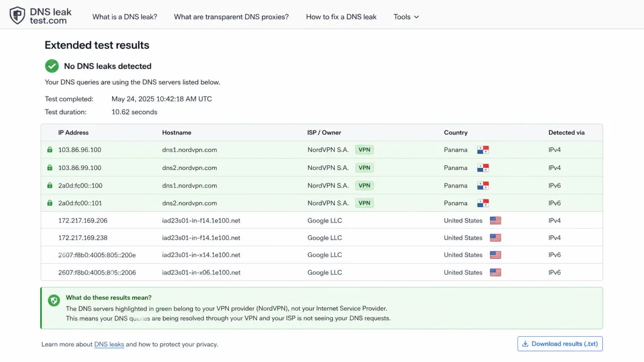Click IPv4 in the 172.217.169.238 row
This screenshot has width=644, height=362.
554,238
